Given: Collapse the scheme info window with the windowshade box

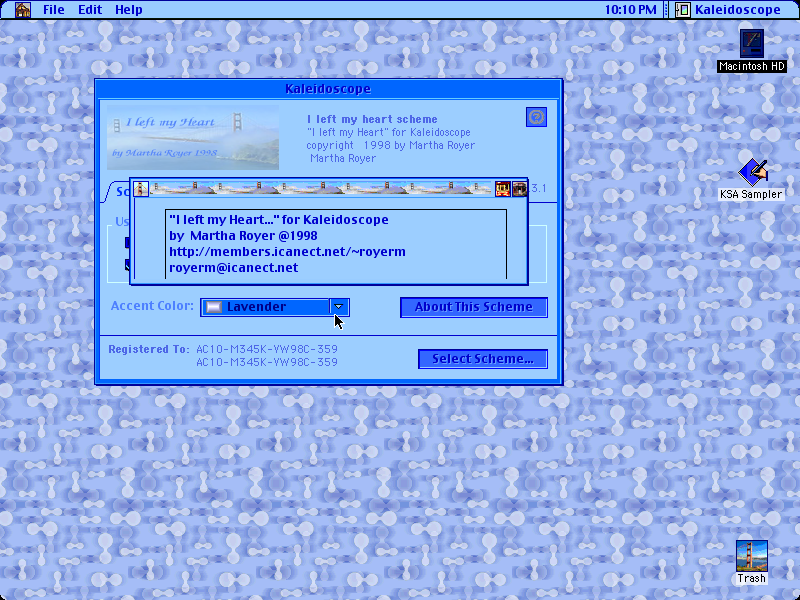Looking at the screenshot, I should pos(519,189).
